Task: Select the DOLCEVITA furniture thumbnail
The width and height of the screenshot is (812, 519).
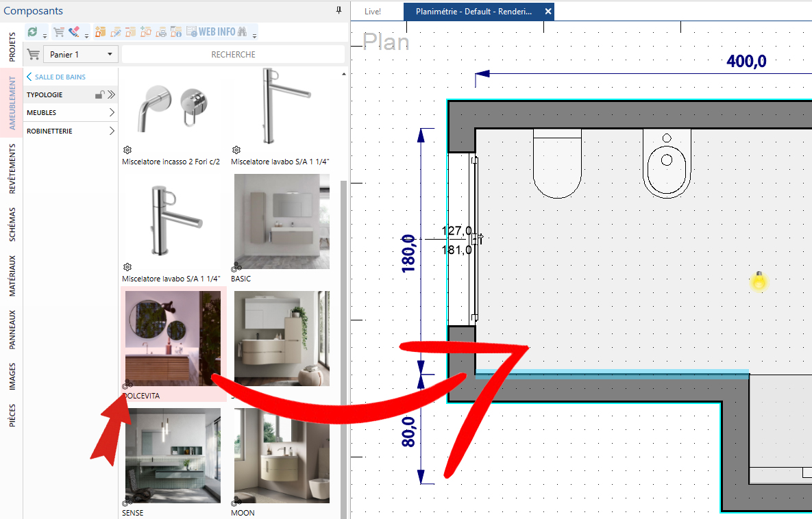Action: coord(173,338)
